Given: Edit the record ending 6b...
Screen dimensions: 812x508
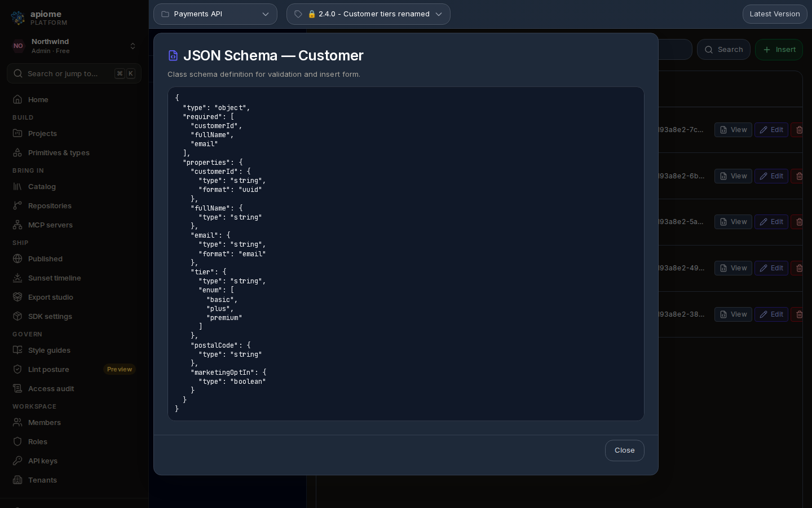Looking at the screenshot, I should 771,176.
